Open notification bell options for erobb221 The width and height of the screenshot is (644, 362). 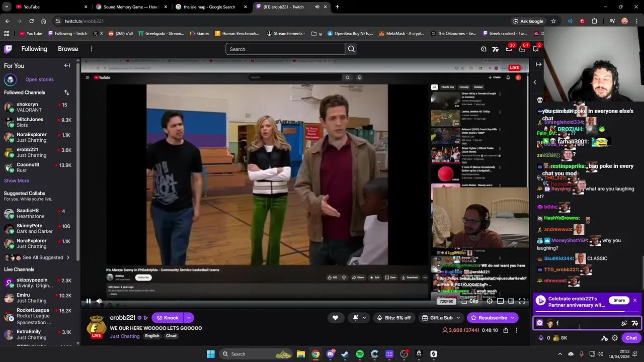(359, 318)
